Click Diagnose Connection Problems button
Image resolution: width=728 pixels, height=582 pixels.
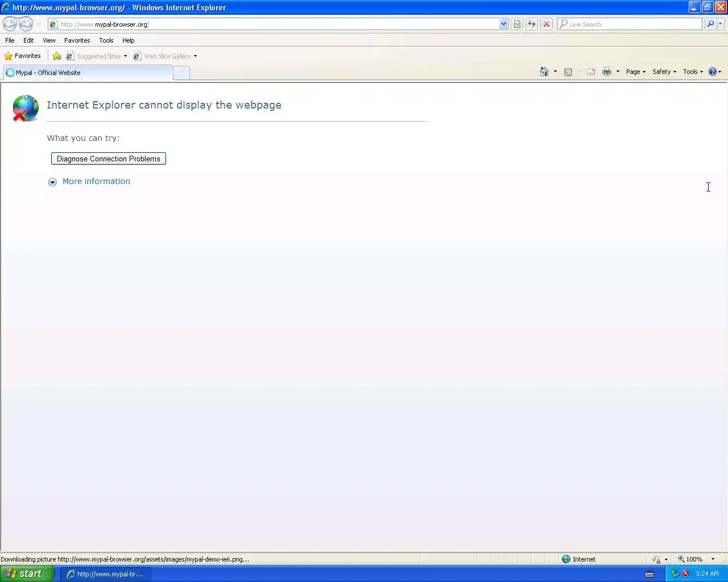click(x=109, y=159)
